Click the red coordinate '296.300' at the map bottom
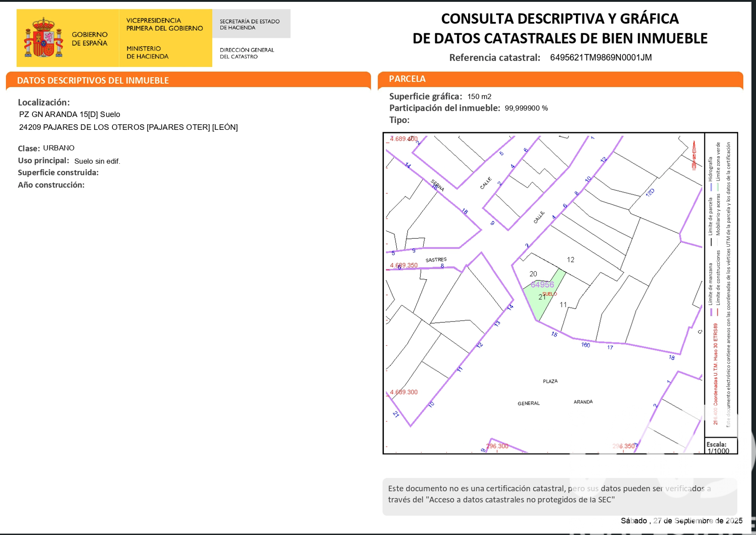The image size is (756, 535). coord(497,446)
